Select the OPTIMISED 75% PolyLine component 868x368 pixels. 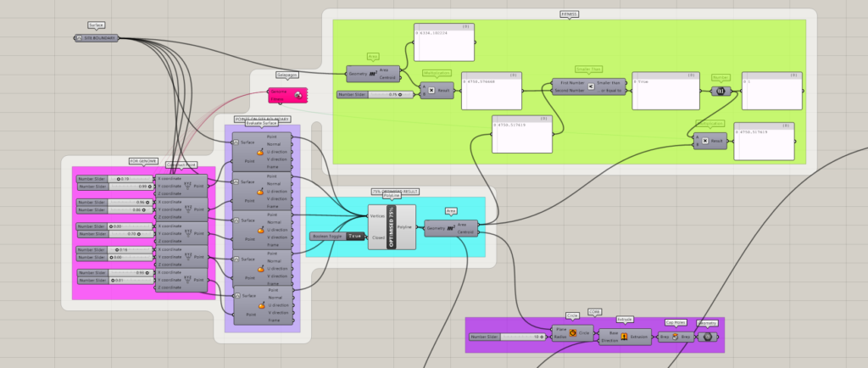pyautogui.click(x=391, y=226)
